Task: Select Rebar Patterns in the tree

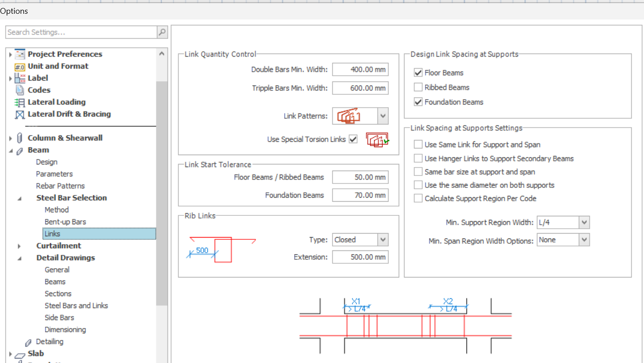Action: pos(60,186)
